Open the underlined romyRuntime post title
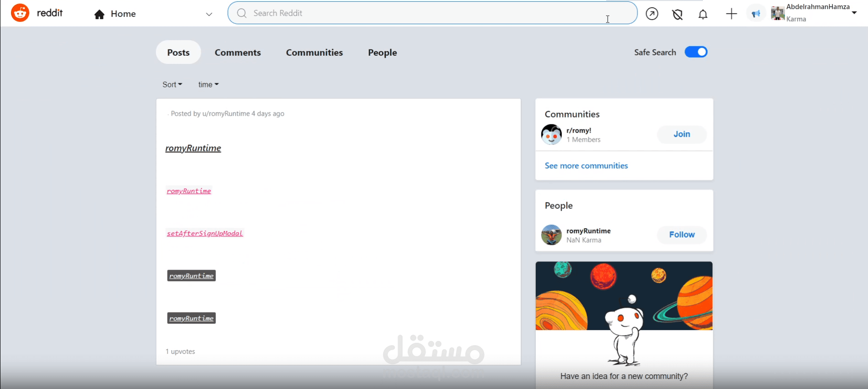868x389 pixels. pyautogui.click(x=193, y=148)
